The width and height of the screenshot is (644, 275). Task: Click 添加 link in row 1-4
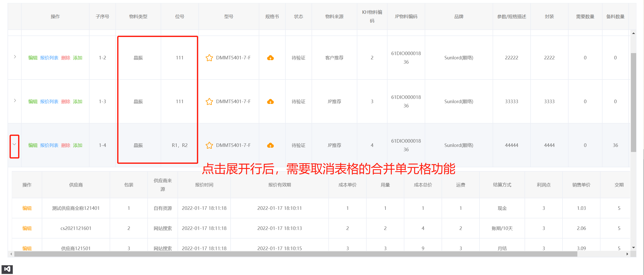78,145
